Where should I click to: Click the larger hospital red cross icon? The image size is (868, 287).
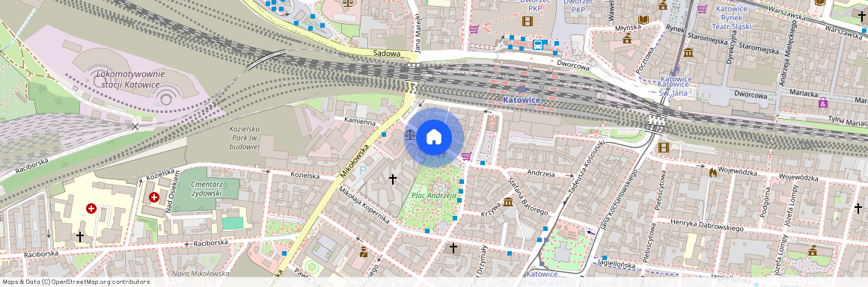point(91,209)
